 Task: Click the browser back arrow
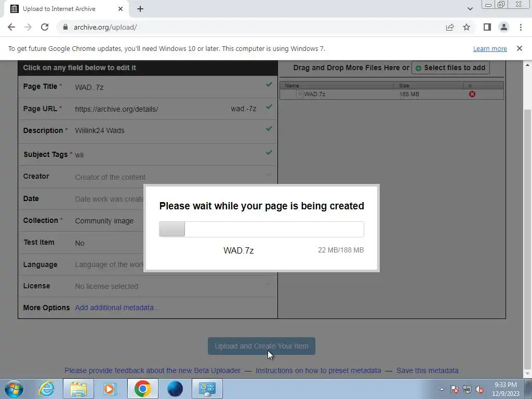(x=11, y=27)
